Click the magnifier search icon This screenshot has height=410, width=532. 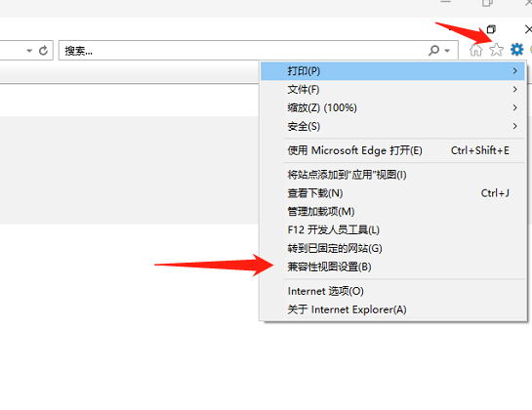coord(433,51)
